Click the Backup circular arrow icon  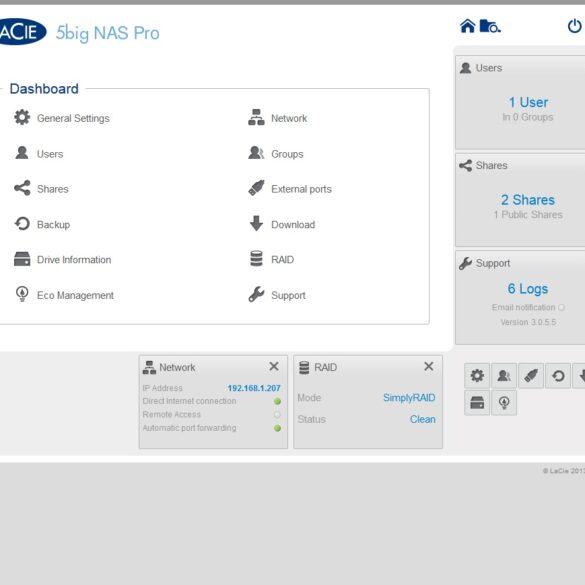pyautogui.click(x=22, y=223)
